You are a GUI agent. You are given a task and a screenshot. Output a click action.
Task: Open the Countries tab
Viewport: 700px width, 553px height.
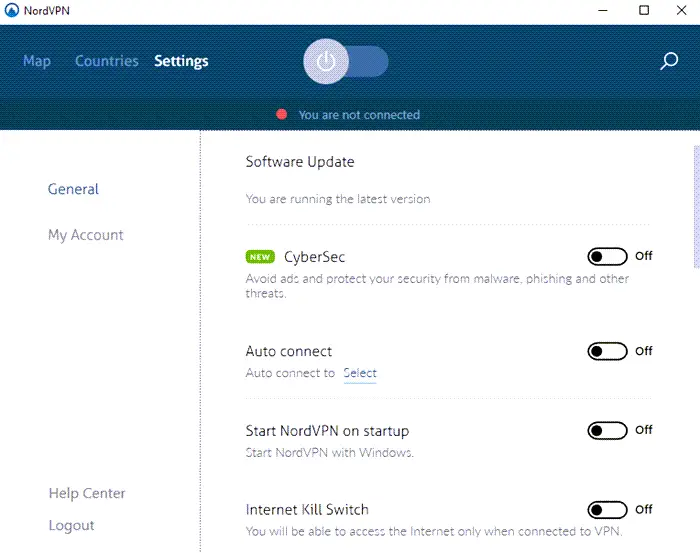[107, 61]
